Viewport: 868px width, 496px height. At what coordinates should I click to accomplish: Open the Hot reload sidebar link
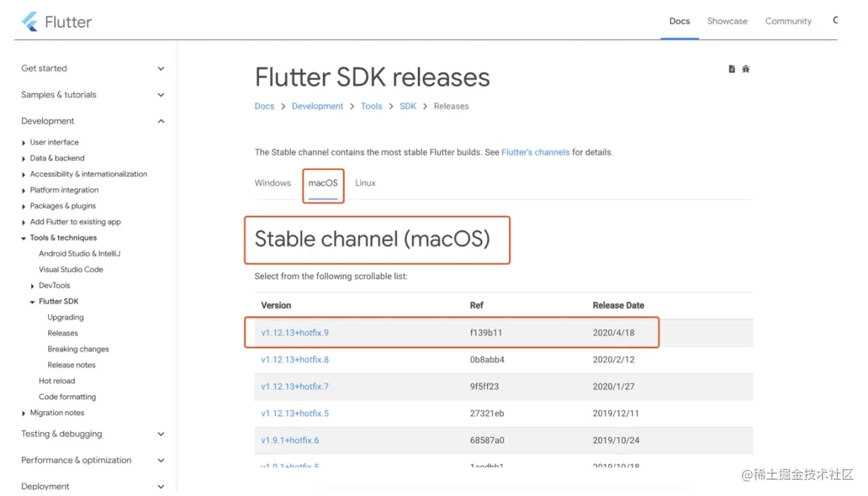pos(57,381)
